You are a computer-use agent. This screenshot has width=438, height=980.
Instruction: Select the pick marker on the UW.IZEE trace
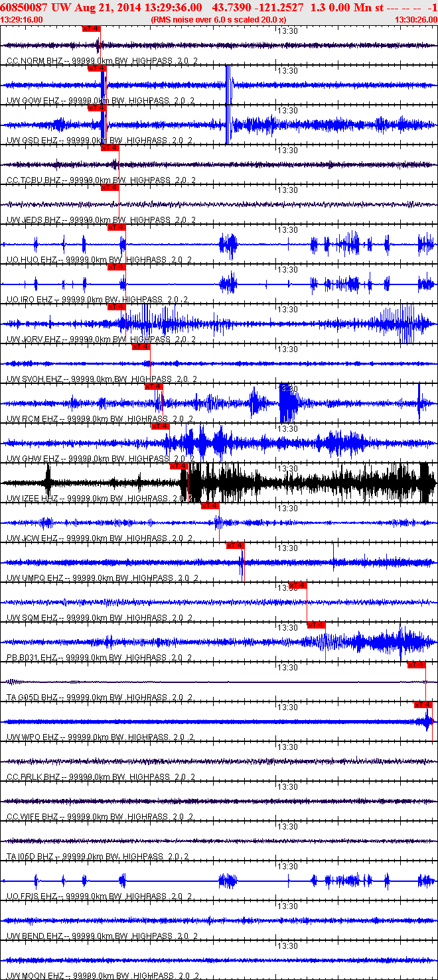tap(180, 466)
